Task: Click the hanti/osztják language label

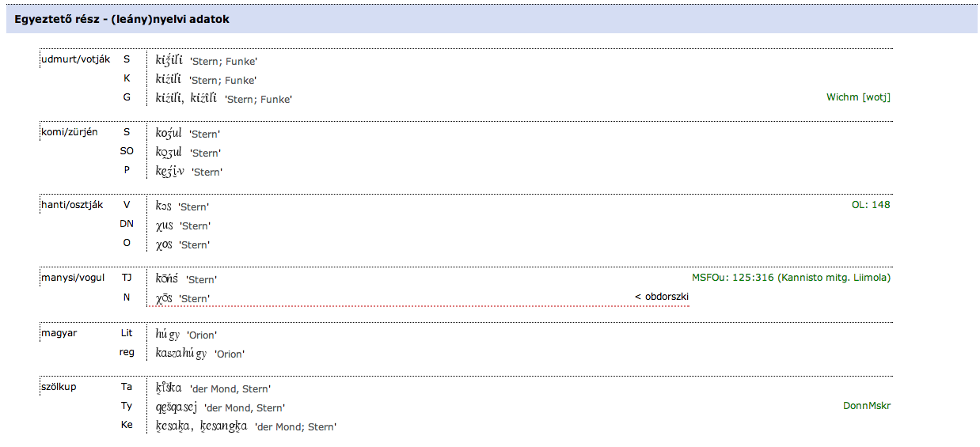Action: pyautogui.click(x=72, y=205)
